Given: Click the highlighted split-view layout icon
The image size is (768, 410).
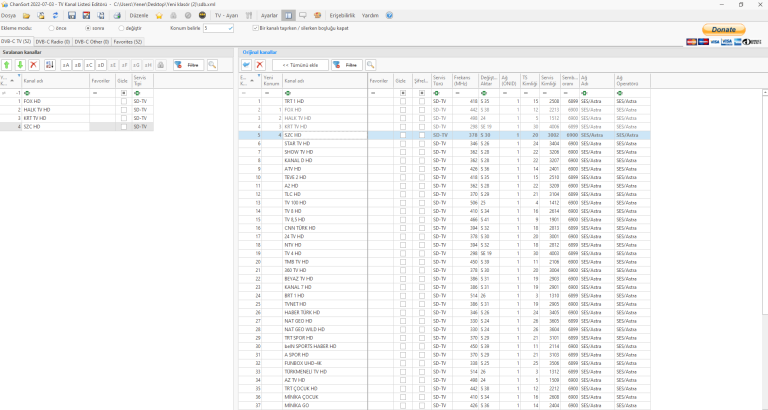Looking at the screenshot, I should (288, 16).
